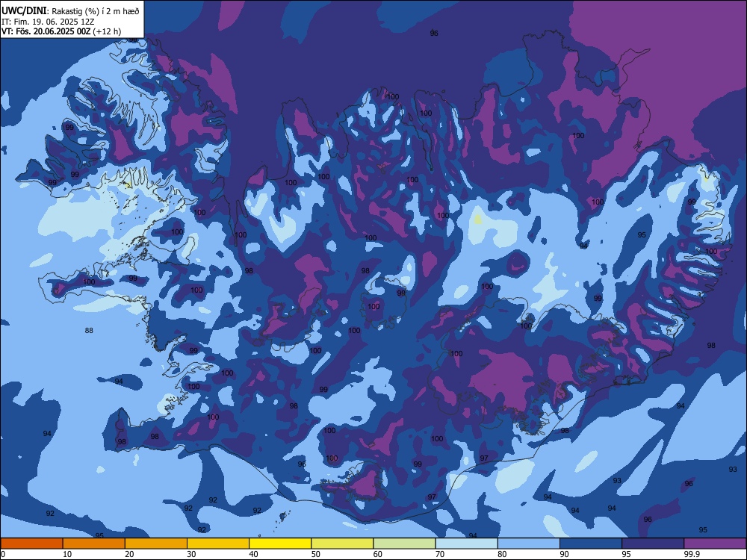The height and width of the screenshot is (560, 747).
Task: Select the 'Rakastig (%) í 2 m hæð' label
Action: (96, 11)
